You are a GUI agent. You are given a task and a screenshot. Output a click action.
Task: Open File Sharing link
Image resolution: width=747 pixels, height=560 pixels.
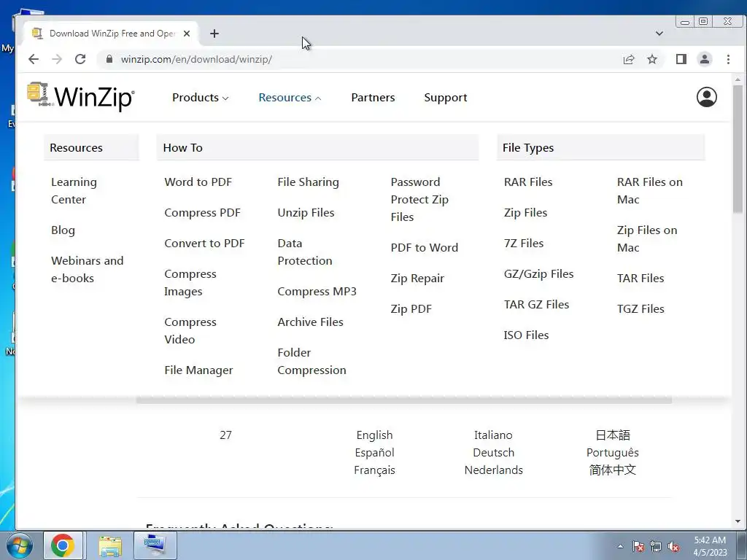click(x=309, y=182)
